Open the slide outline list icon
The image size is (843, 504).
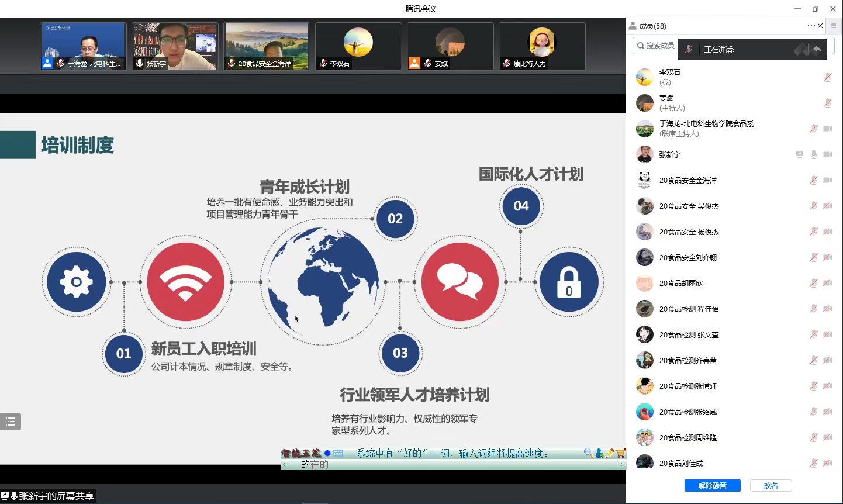pos(11,422)
